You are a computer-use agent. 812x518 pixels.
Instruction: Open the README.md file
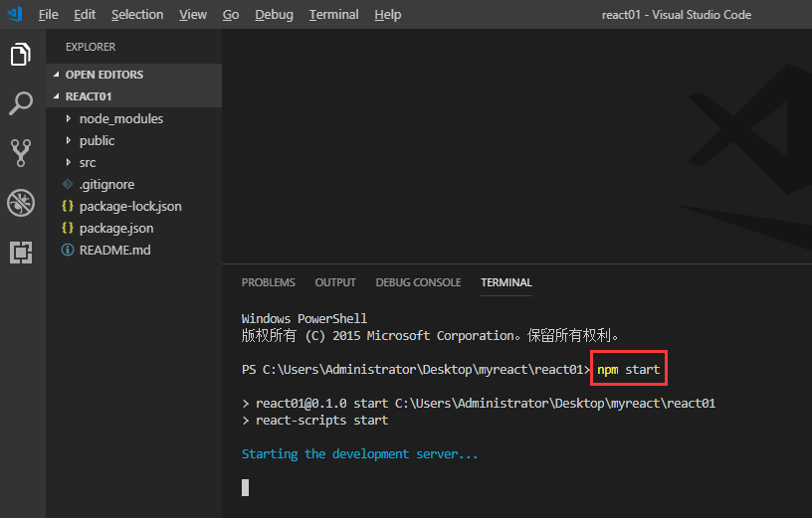click(115, 250)
